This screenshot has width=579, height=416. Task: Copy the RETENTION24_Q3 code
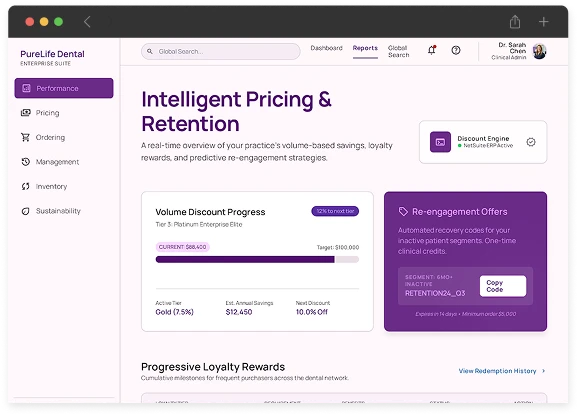[503, 286]
